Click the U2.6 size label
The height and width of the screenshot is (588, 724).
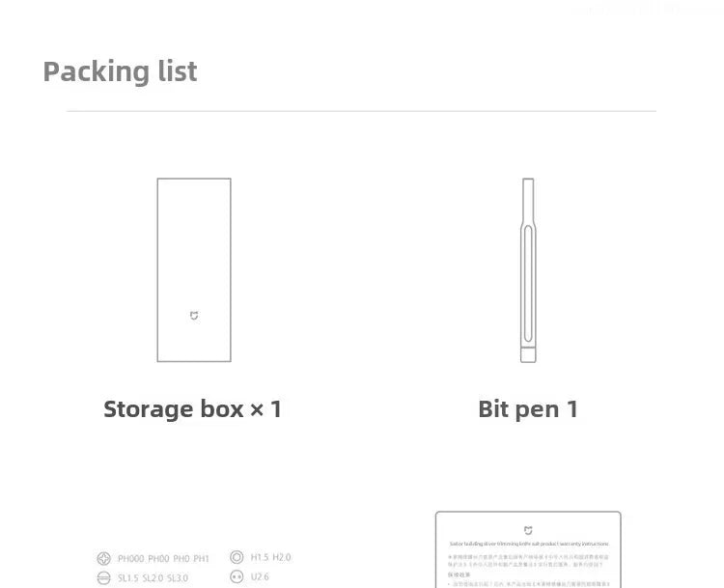click(260, 577)
